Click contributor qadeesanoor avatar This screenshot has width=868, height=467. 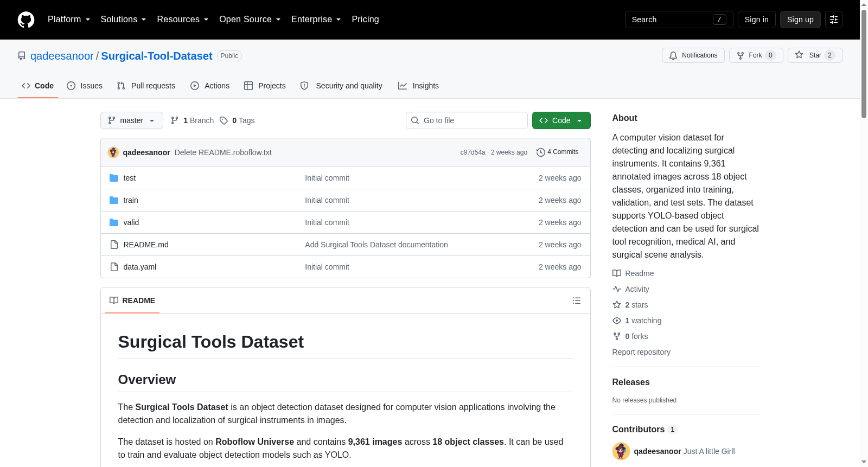pos(621,451)
